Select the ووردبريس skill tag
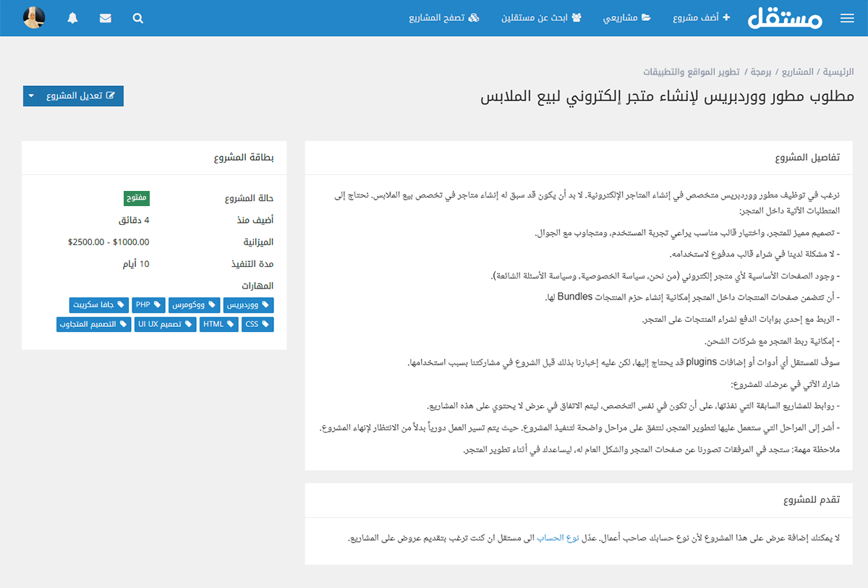This screenshot has height=588, width=868. click(x=248, y=305)
